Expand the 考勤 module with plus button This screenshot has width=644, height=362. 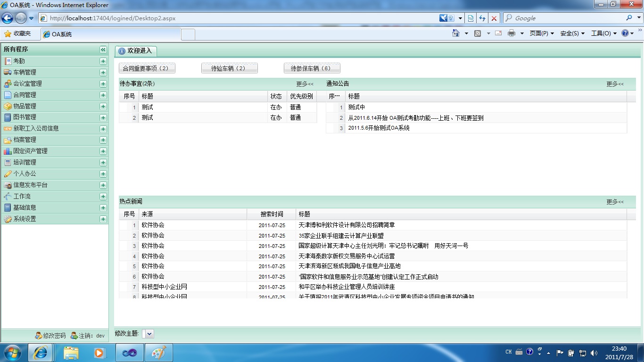pyautogui.click(x=103, y=61)
